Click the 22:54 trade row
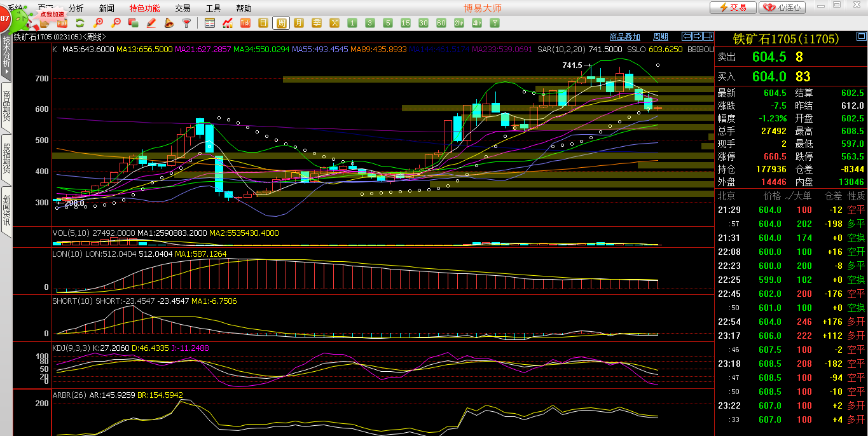Screen dimensions: 868x436 tap(791, 322)
